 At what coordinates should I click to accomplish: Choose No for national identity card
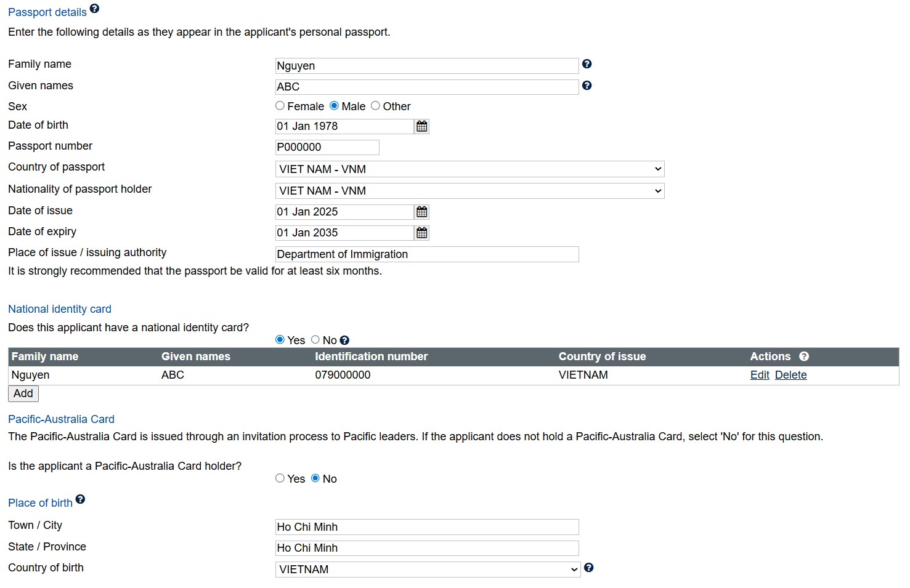pyautogui.click(x=315, y=340)
